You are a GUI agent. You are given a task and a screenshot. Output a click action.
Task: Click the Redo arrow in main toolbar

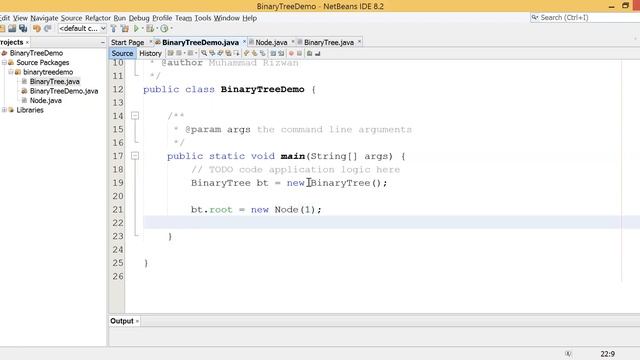tap(48, 29)
